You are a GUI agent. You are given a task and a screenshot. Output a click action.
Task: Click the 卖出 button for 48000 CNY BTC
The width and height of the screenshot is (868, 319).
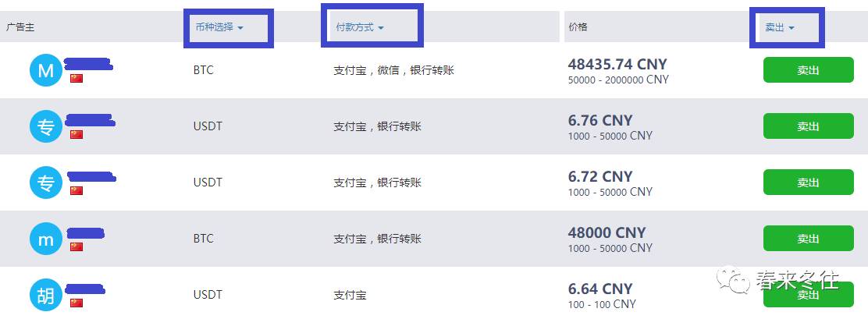tap(808, 239)
